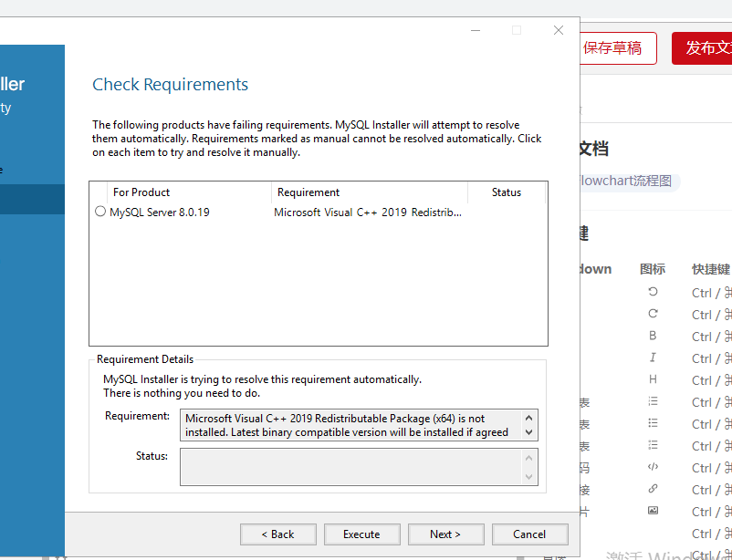Image resolution: width=732 pixels, height=560 pixels.
Task: Click the Next > button
Action: pyautogui.click(x=446, y=534)
